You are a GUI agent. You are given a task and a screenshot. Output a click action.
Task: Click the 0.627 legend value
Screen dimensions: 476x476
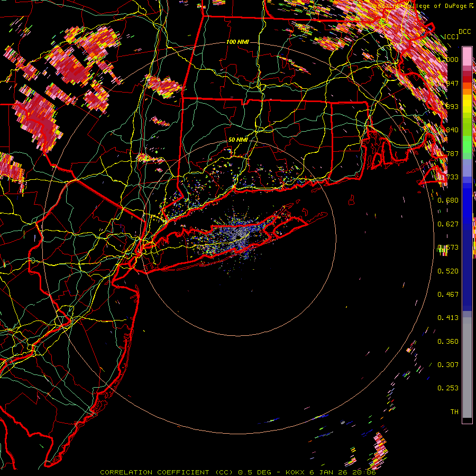pyautogui.click(x=448, y=224)
